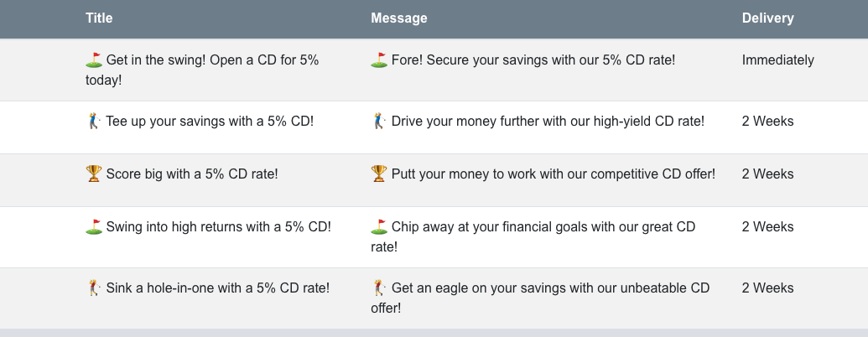This screenshot has width=868, height=337.
Task: Sort by the Message column header
Action: coord(399,18)
